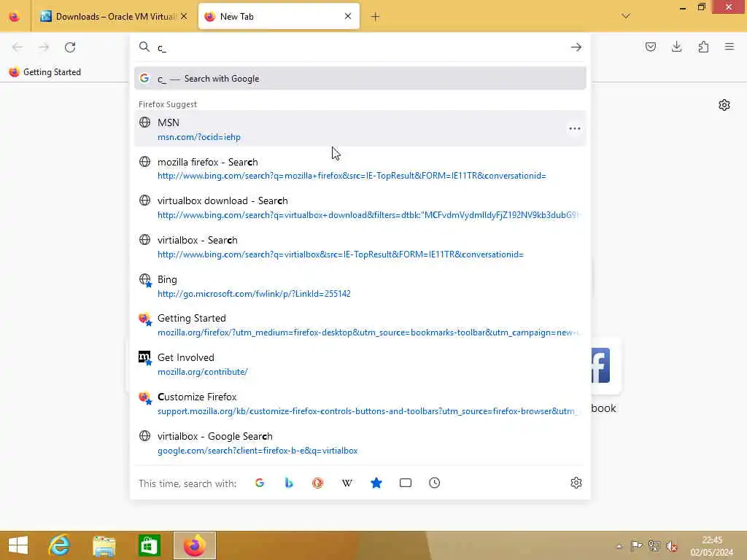This screenshot has height=560, width=747.
Task: Open the Customize Firefox suggestion
Action: (360, 404)
